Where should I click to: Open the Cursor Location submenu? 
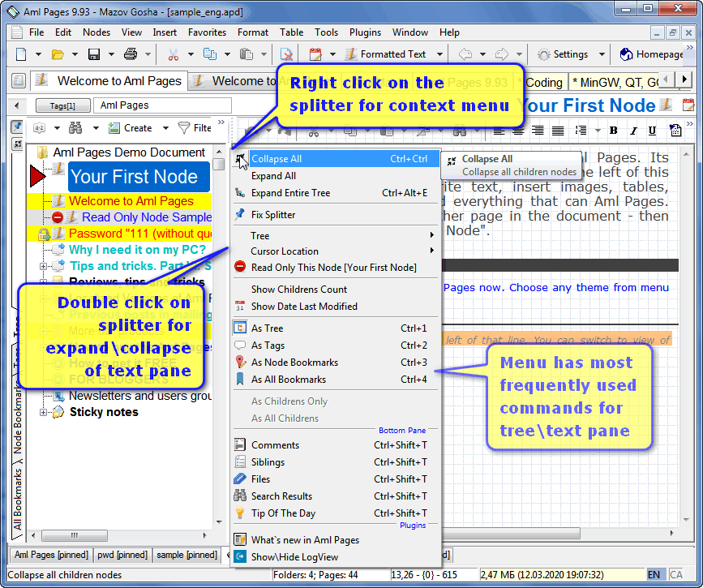point(336,251)
